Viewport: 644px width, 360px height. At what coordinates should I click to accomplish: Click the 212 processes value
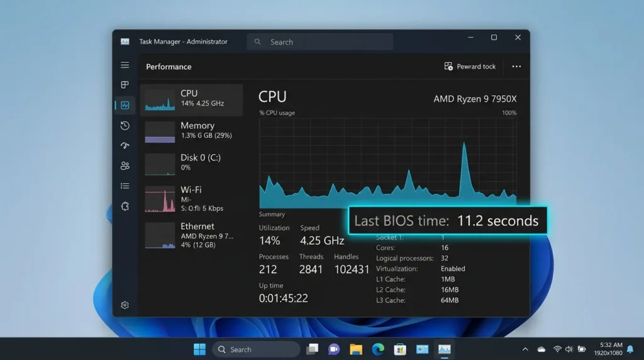268,269
